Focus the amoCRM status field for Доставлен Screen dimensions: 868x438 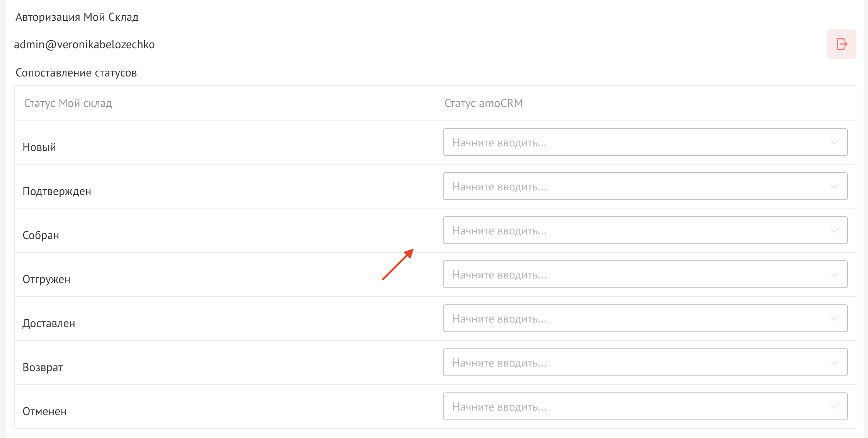(x=634, y=319)
